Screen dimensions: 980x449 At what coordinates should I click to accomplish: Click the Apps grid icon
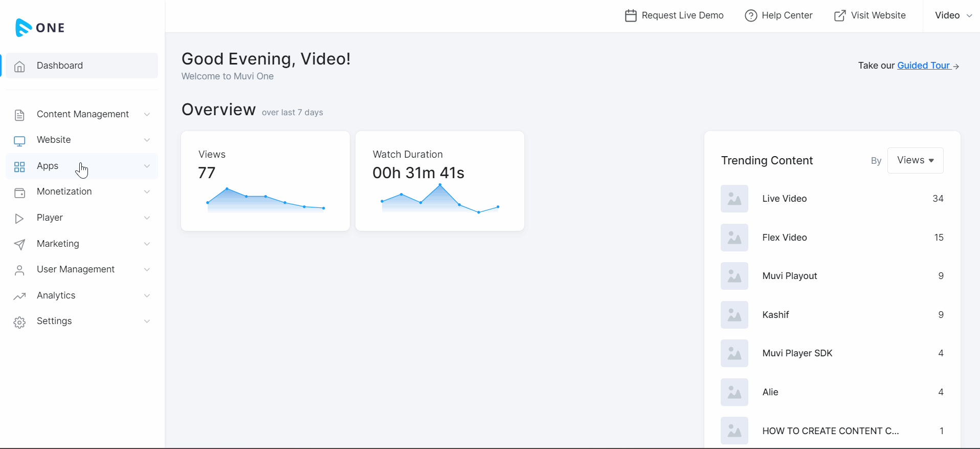(19, 167)
